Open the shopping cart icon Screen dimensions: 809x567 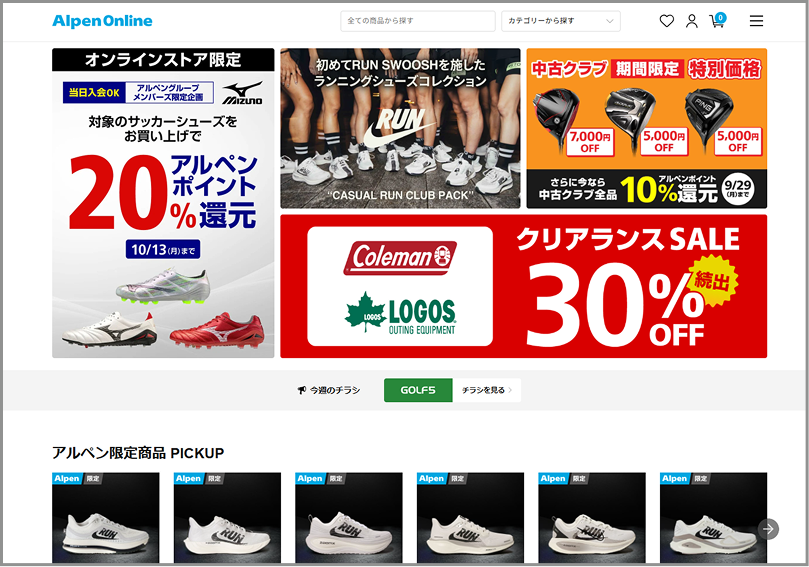tap(718, 21)
